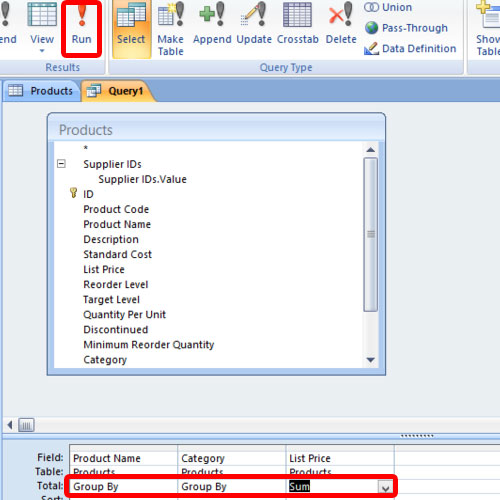
Task: Click the Products table title bar
Action: click(x=217, y=129)
